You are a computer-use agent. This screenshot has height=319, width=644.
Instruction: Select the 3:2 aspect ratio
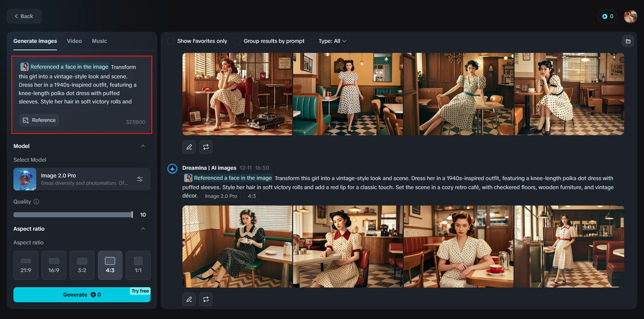click(x=82, y=265)
